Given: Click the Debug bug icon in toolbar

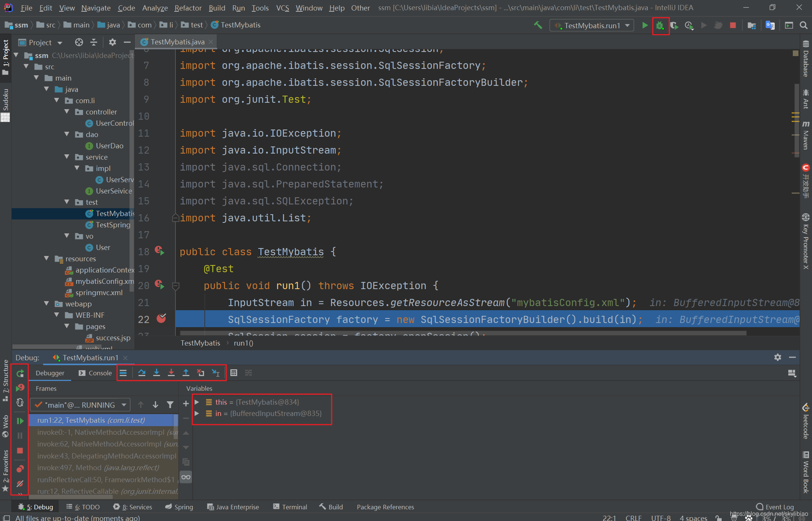Looking at the screenshot, I should tap(660, 26).
